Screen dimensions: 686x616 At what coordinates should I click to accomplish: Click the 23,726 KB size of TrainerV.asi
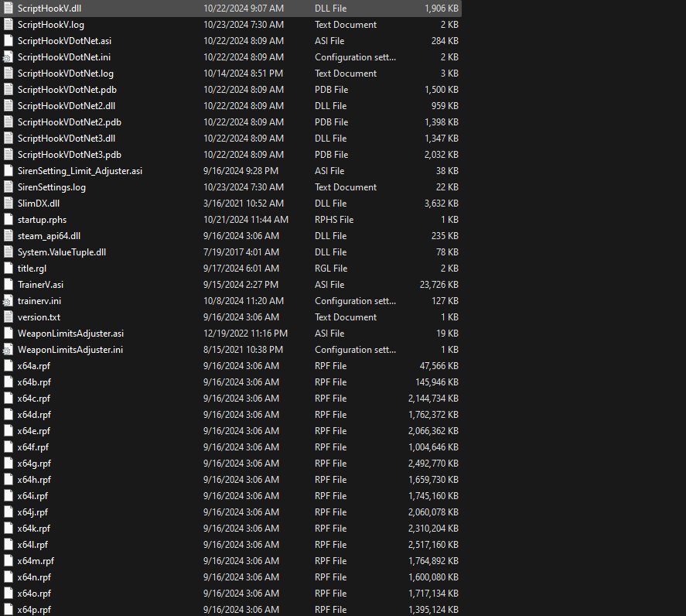tap(439, 285)
